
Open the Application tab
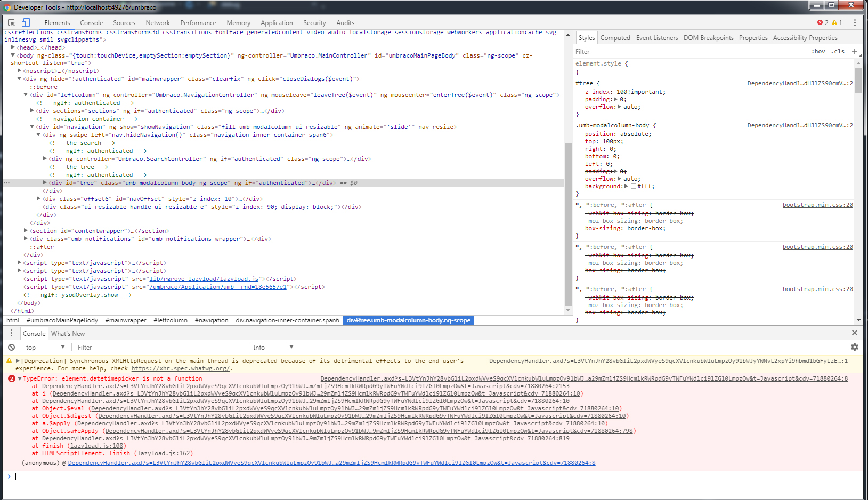tap(277, 23)
